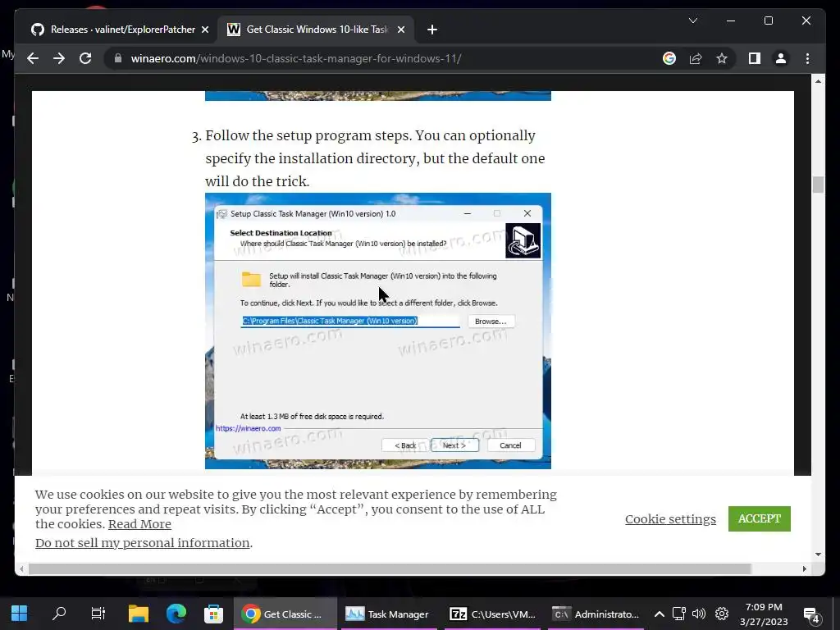Open Windows Start menu
Screen dimensions: 840x630
20,614
